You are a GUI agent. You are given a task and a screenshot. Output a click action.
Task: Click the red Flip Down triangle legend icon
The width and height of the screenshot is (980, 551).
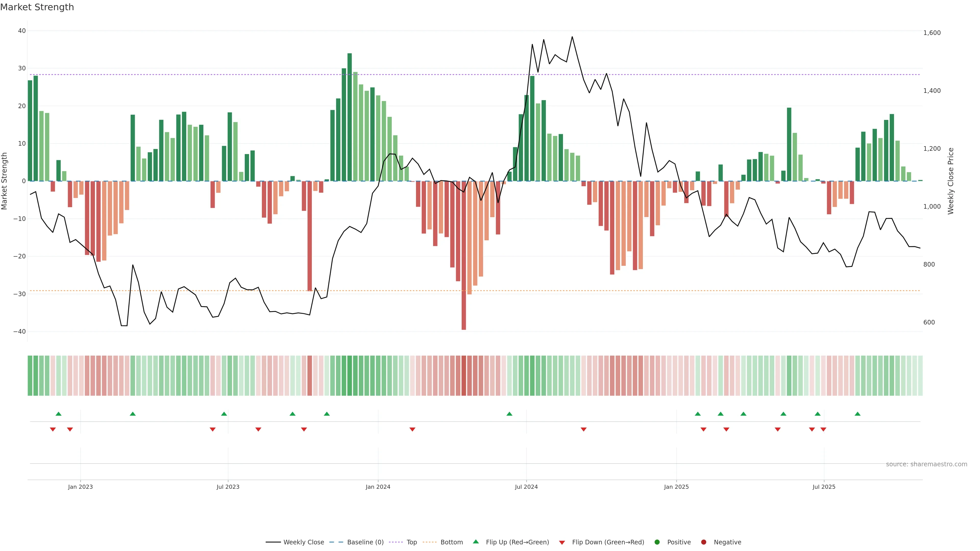562,543
